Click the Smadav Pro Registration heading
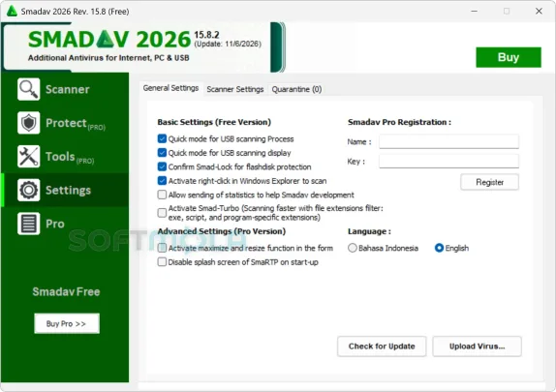The width and height of the screenshot is (556, 392). (x=400, y=122)
